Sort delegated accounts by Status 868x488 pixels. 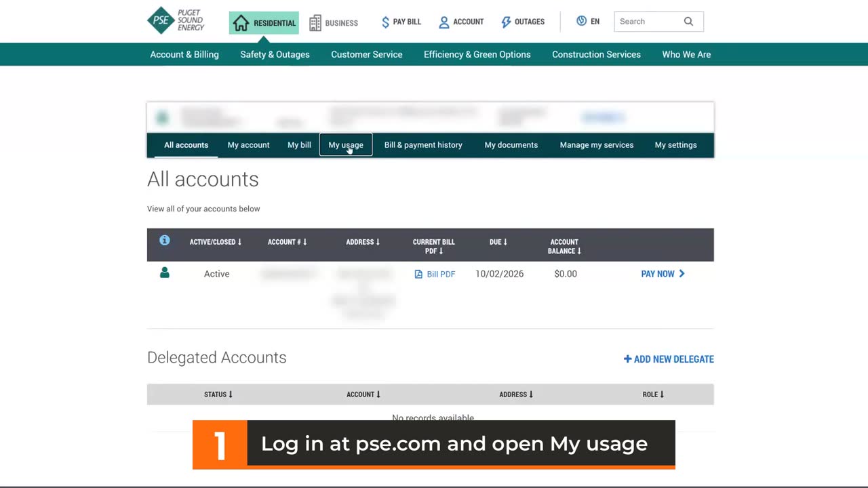(218, 394)
